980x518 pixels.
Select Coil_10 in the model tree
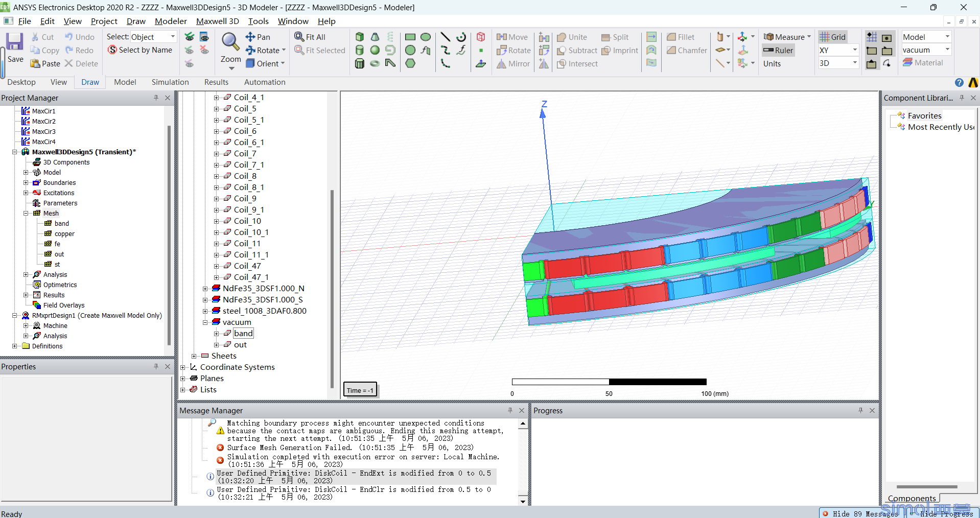(x=247, y=221)
